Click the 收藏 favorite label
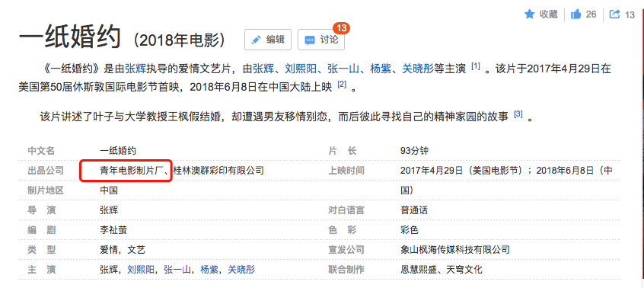The image size is (644, 288). tap(549, 14)
